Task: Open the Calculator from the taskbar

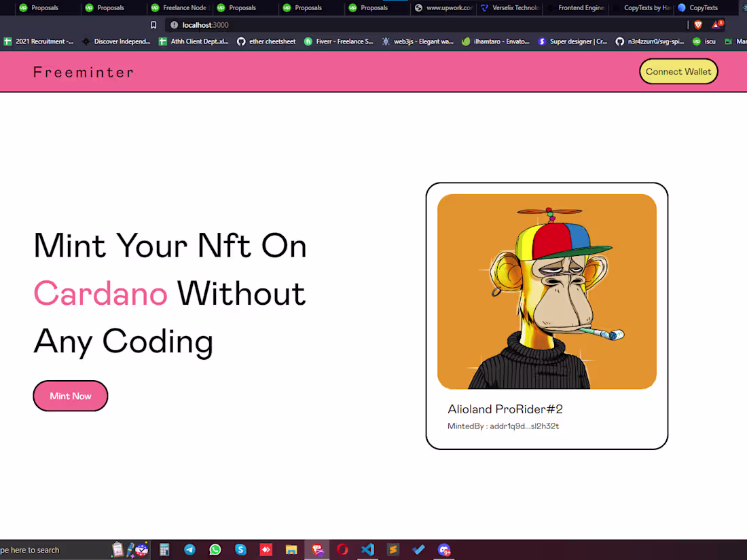Action: click(164, 549)
